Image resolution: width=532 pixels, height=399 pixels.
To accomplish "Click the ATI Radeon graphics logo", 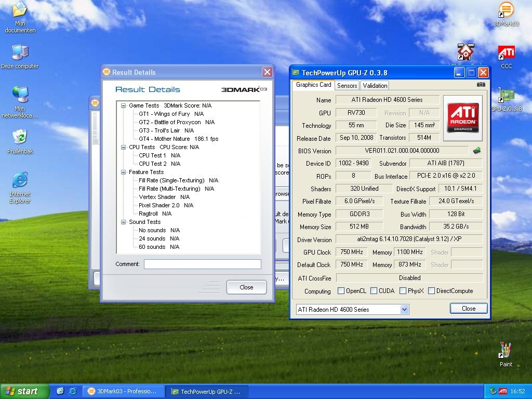I will (x=463, y=118).
